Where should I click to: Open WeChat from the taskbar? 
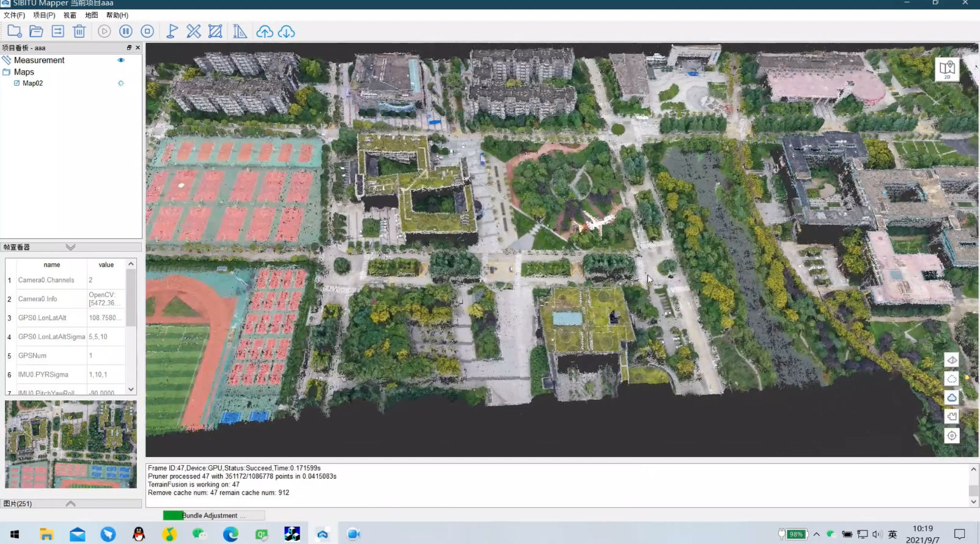(x=200, y=534)
